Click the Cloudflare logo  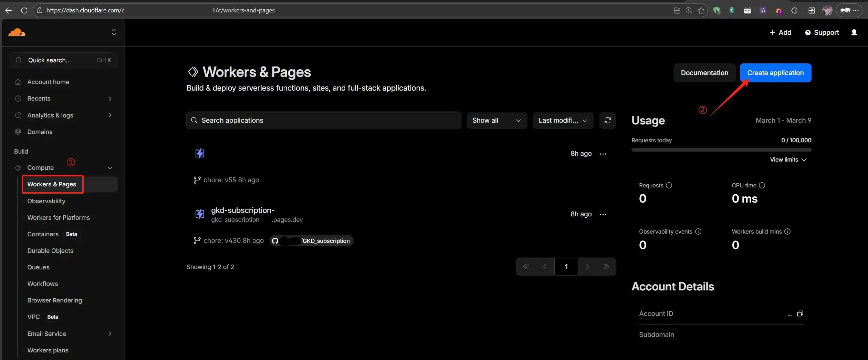pyautogui.click(x=17, y=32)
